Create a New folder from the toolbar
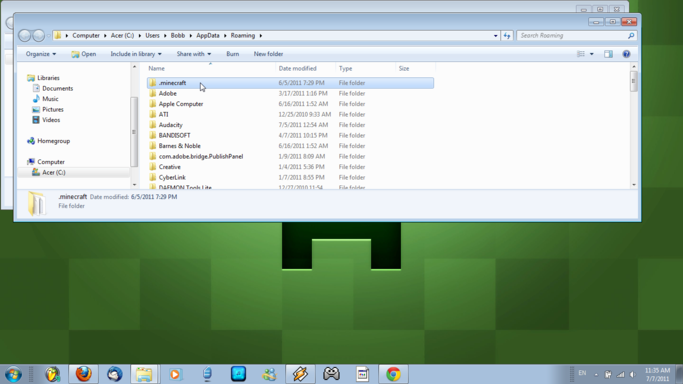Image resolution: width=683 pixels, height=384 pixels. [x=268, y=54]
